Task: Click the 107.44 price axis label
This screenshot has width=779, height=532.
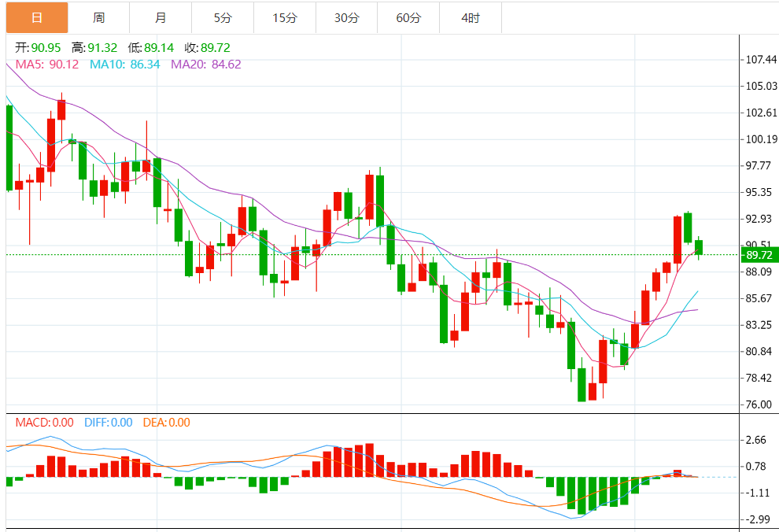Action: [761, 60]
